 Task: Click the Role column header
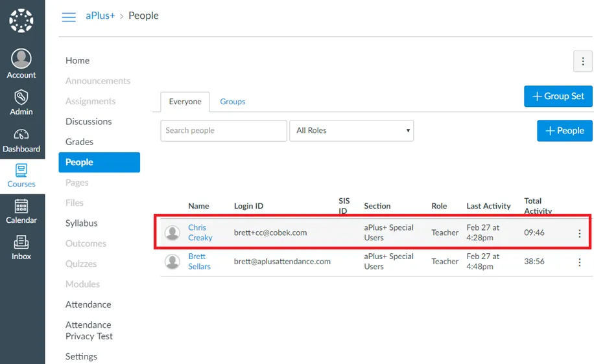coord(439,206)
